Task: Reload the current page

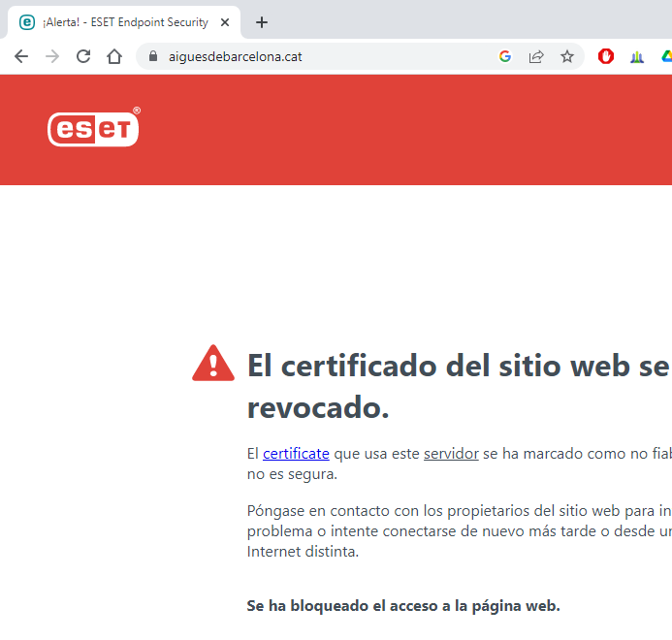Action: coord(83,56)
